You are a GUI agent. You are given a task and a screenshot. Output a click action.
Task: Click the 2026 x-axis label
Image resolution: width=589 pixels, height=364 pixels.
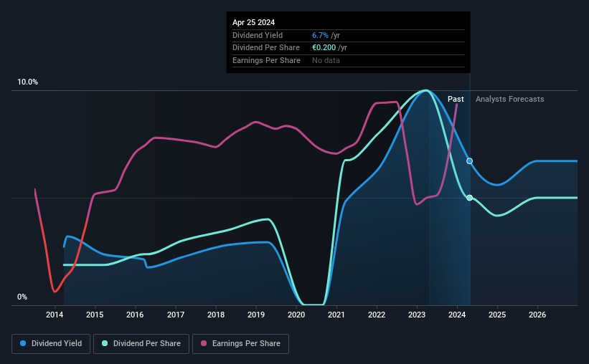537,315
